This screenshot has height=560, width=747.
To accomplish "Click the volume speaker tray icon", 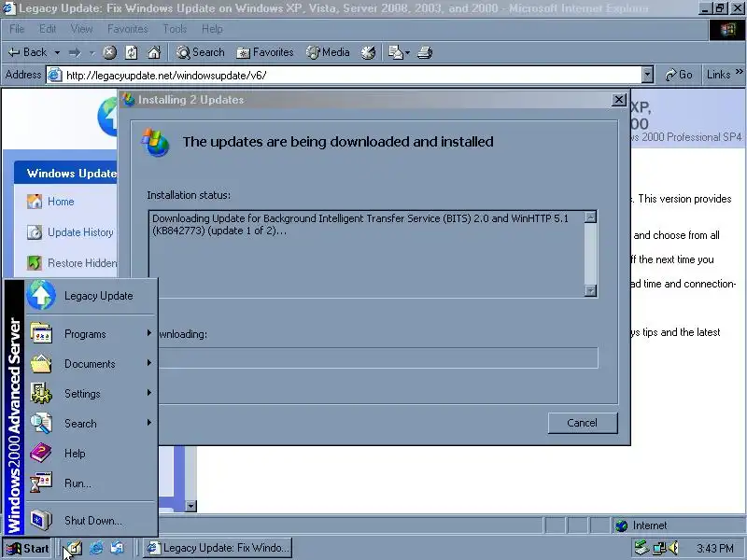I will click(673, 548).
